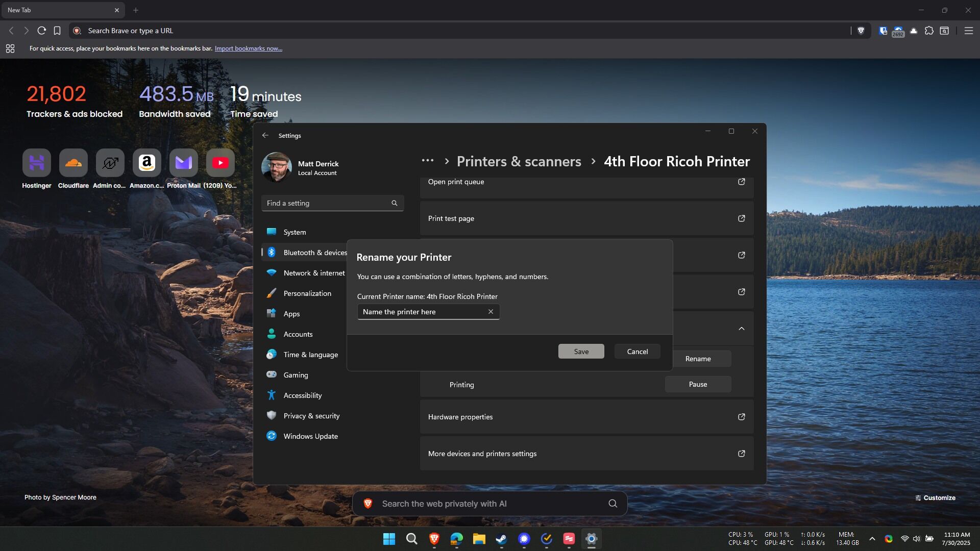Click the Import bookmarks now link
The height and width of the screenshot is (551, 980).
pyautogui.click(x=248, y=48)
